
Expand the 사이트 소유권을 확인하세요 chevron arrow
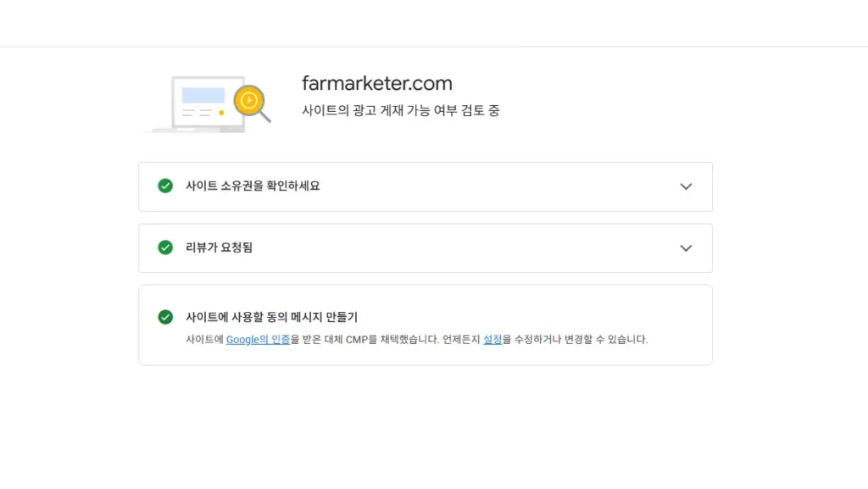pyautogui.click(x=686, y=186)
